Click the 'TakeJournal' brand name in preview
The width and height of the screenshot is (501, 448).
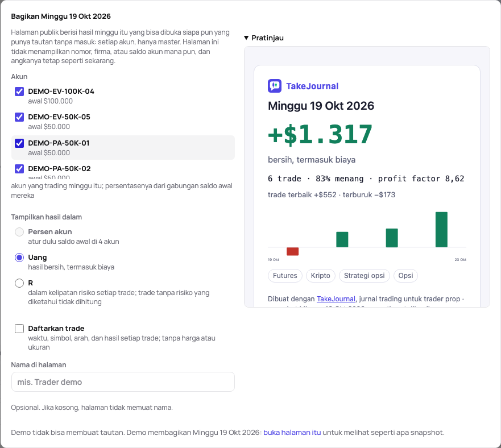click(x=312, y=86)
